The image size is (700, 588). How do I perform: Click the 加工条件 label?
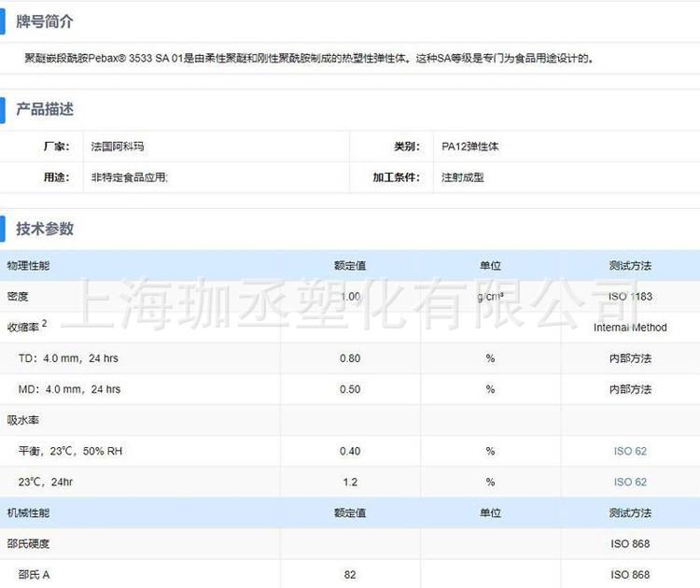point(397,177)
